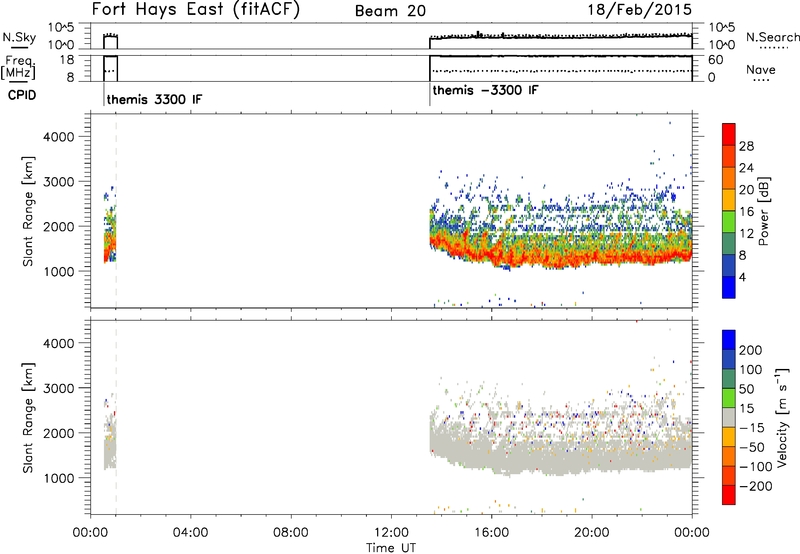
Task: Click the '-200' tick on the velocity scale
Action: [756, 486]
